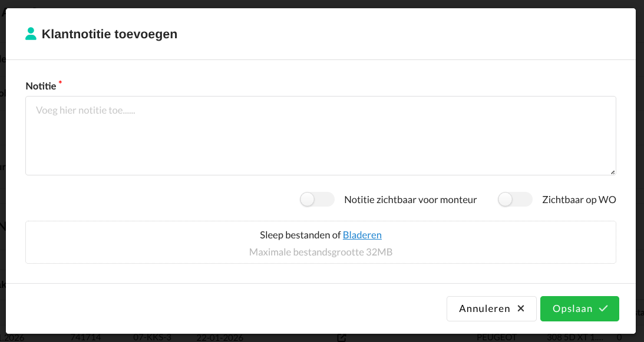Open file browser via Bladeren link

(x=362, y=235)
